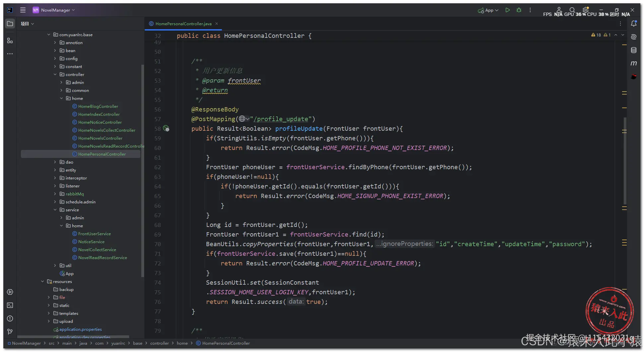Go to next highlighted error arrow

click(623, 35)
